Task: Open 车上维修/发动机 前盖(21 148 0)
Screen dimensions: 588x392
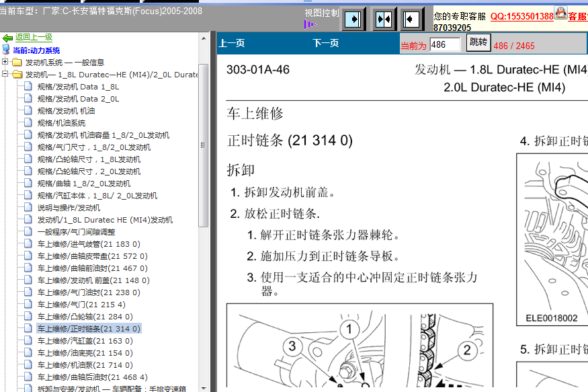Action: [93, 280]
